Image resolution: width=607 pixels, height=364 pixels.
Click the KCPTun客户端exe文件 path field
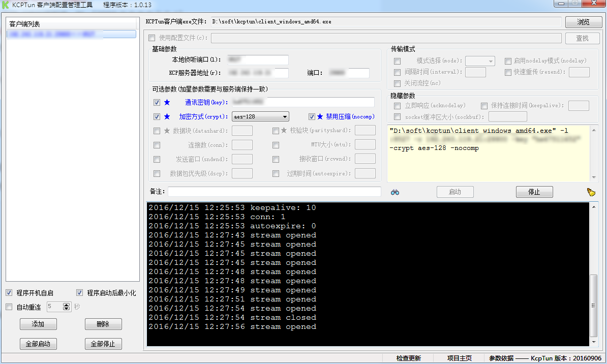pyautogui.click(x=386, y=22)
